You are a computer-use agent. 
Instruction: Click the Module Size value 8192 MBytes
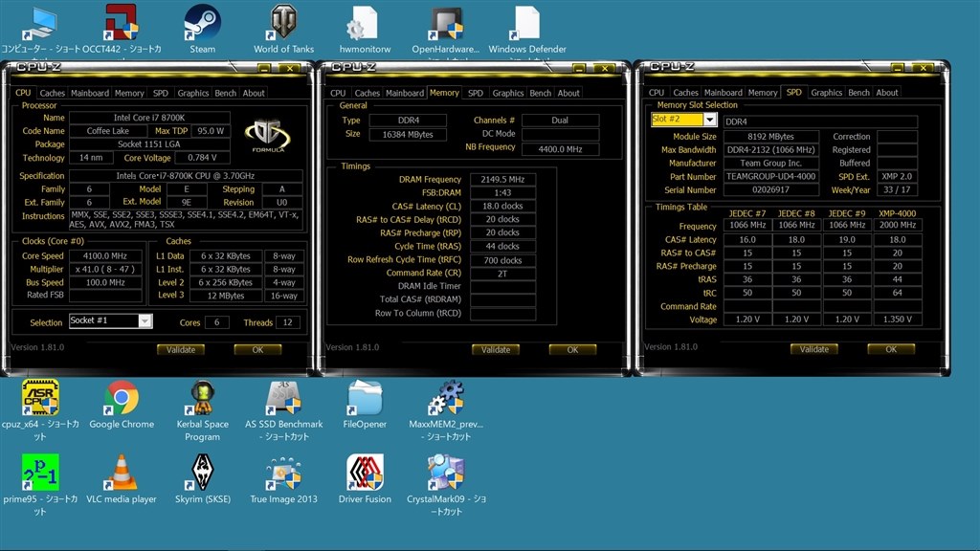(x=770, y=136)
